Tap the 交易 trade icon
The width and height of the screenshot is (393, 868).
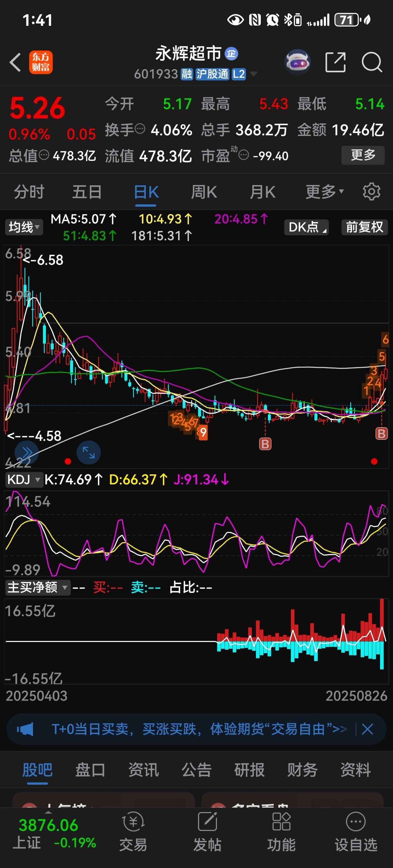coord(133,832)
